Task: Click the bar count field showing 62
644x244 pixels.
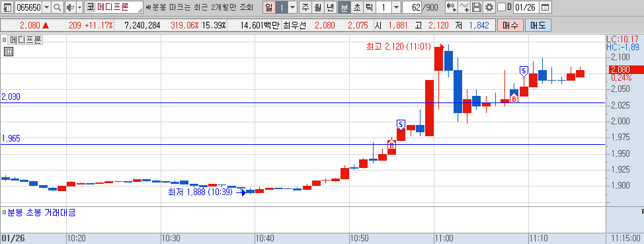Action: (412, 7)
